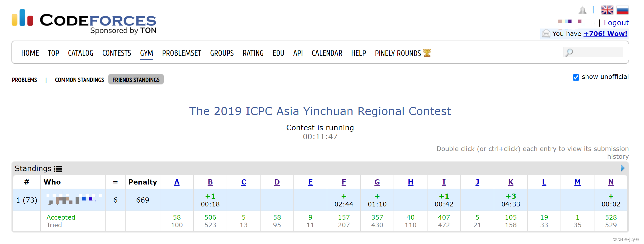The height and width of the screenshot is (244, 644).
Task: Open the PROBLEMSET menu item
Action: tap(182, 53)
